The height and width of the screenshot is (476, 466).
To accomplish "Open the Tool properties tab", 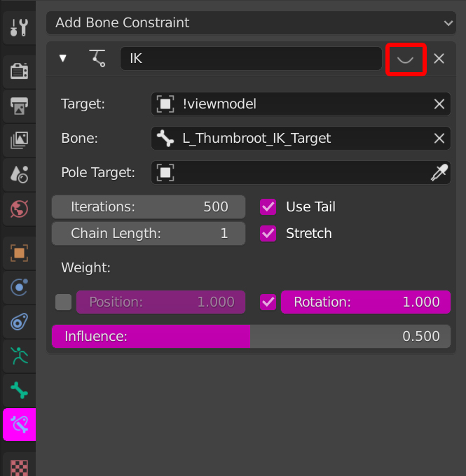I will [x=19, y=28].
